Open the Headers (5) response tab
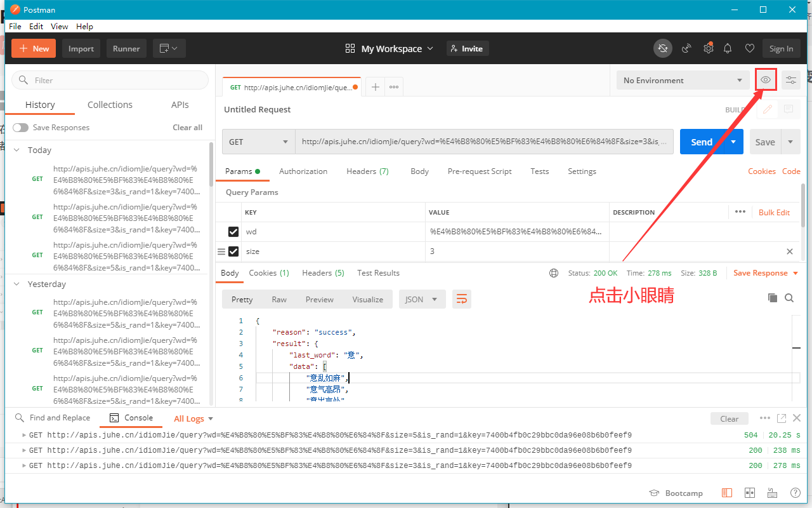This screenshot has width=812, height=508. point(323,273)
